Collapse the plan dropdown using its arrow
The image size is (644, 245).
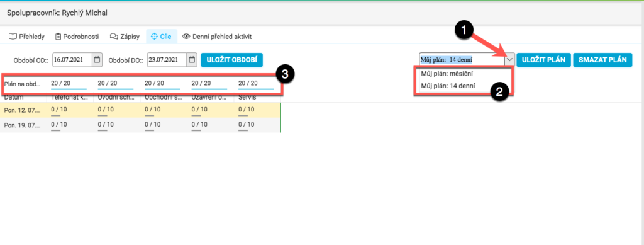(509, 60)
